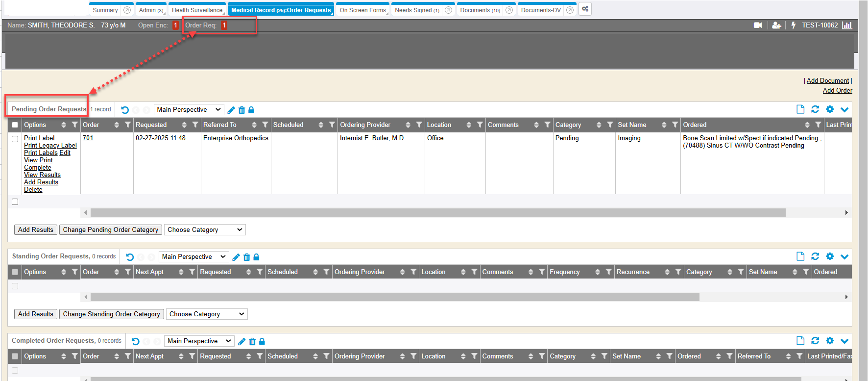Viewport: 868px width, 381px height.
Task: Click the add user icon in header
Action: pyautogui.click(x=776, y=25)
